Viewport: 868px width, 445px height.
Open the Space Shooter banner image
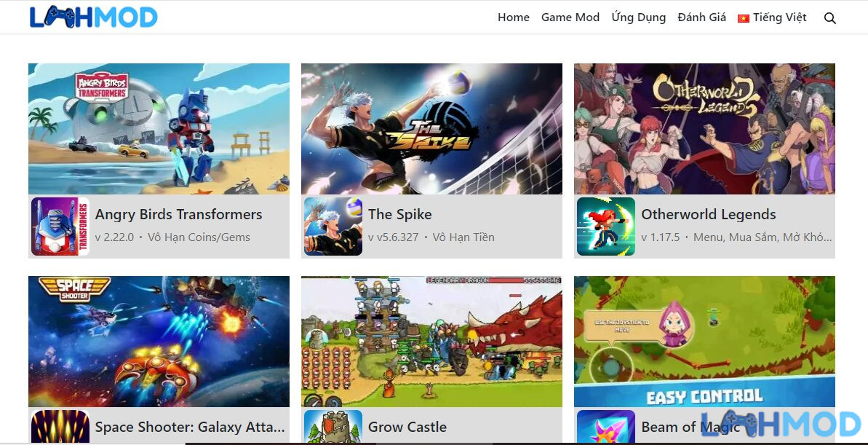tap(159, 342)
